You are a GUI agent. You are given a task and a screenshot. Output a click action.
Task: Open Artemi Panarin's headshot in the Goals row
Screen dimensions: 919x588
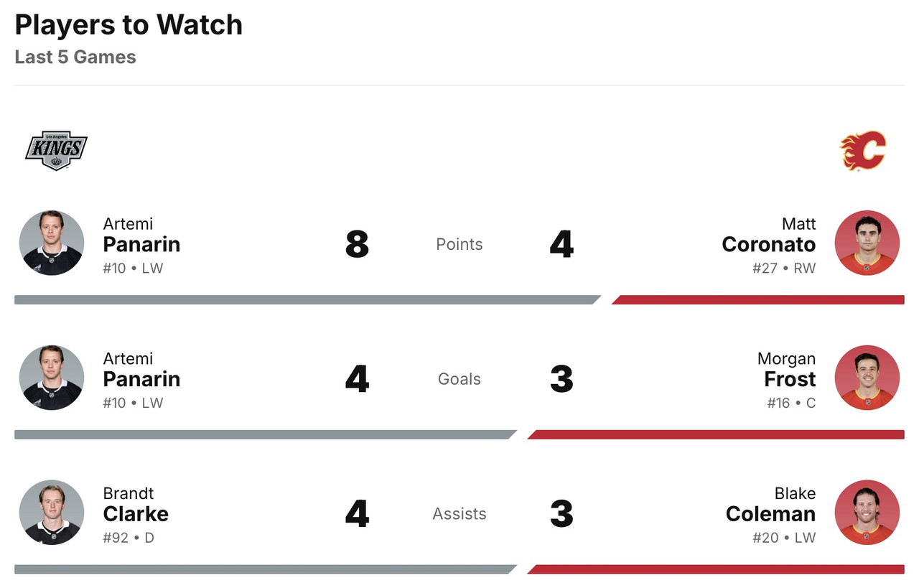click(52, 378)
